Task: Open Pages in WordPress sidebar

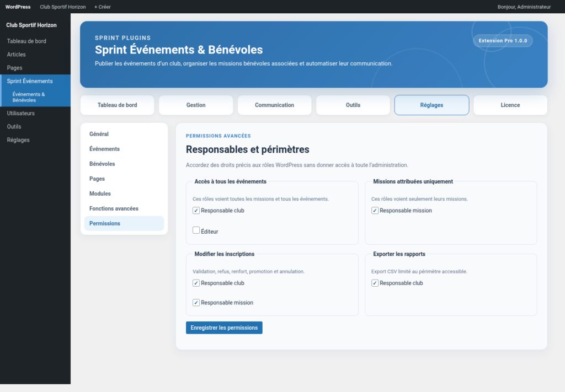Action: point(35,68)
